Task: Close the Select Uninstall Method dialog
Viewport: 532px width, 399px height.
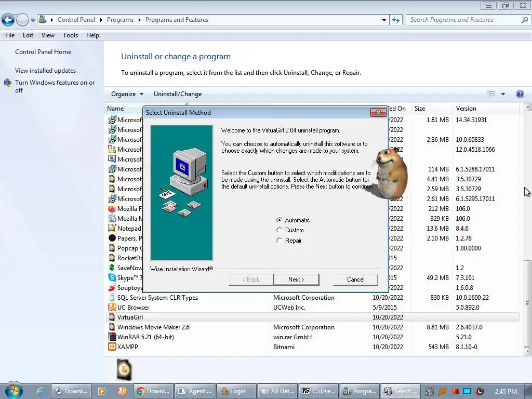Action: tap(378, 112)
